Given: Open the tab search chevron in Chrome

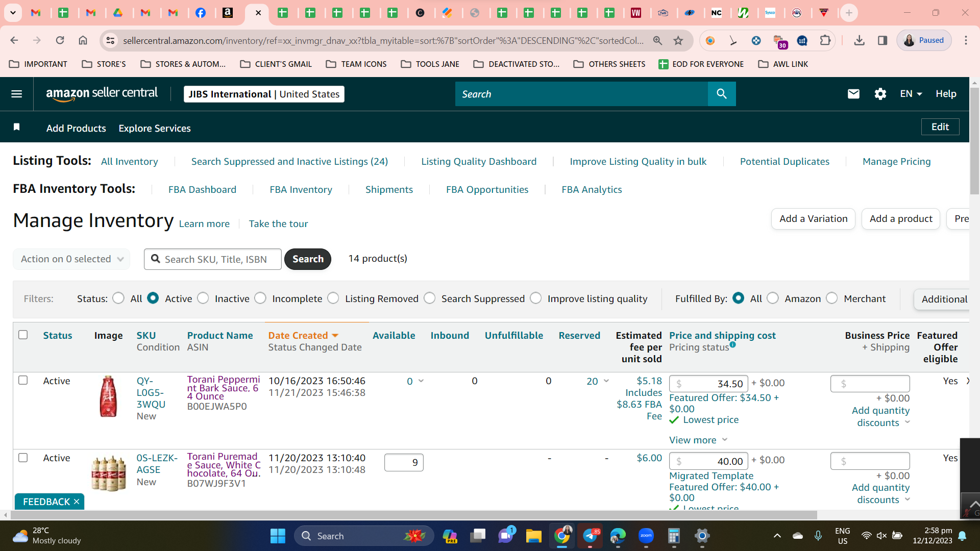Looking at the screenshot, I should [13, 13].
